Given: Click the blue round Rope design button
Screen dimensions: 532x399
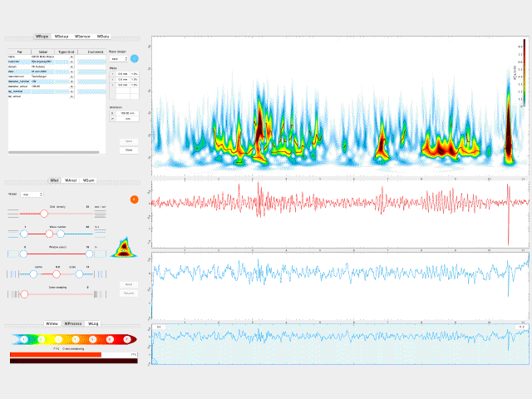Looking at the screenshot, I should tap(135, 59).
